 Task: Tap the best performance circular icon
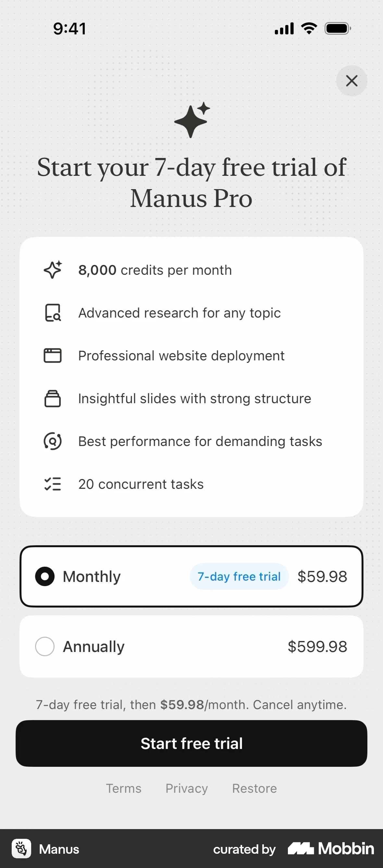click(53, 441)
